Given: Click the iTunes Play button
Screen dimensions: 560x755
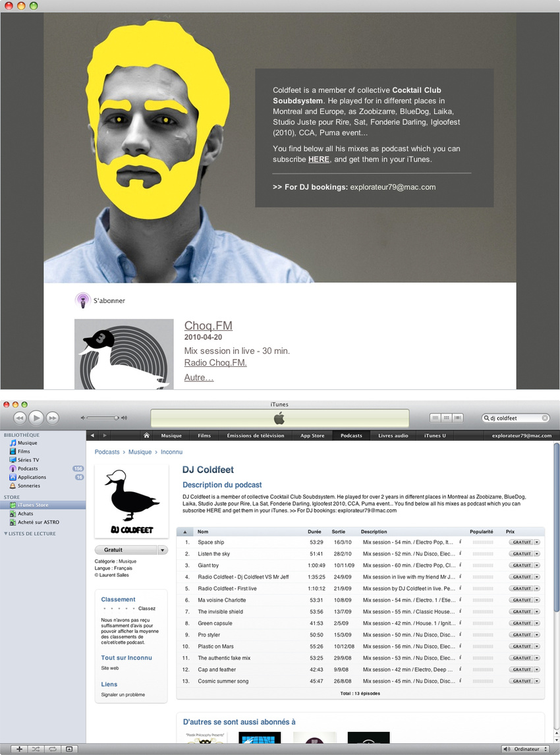Looking at the screenshot, I should pyautogui.click(x=36, y=418).
